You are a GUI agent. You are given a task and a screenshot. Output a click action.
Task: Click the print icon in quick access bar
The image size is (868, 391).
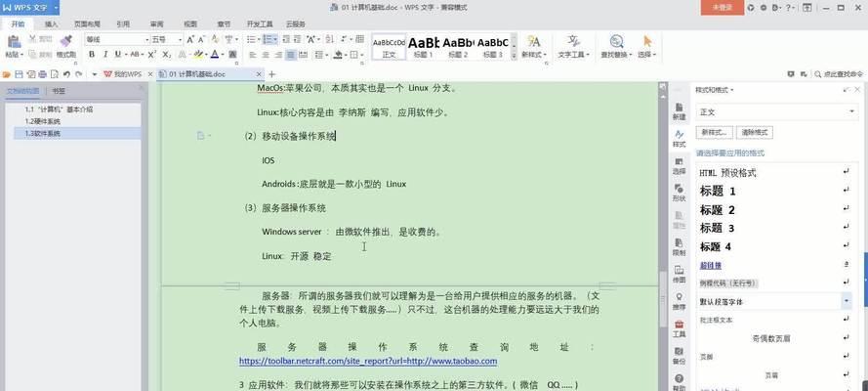click(x=42, y=74)
